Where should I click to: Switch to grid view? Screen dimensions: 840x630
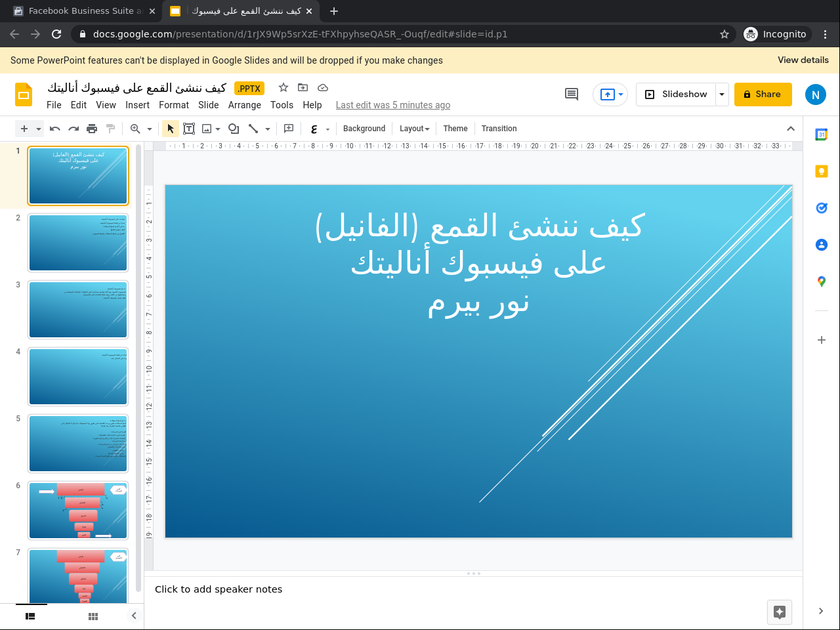click(x=93, y=616)
